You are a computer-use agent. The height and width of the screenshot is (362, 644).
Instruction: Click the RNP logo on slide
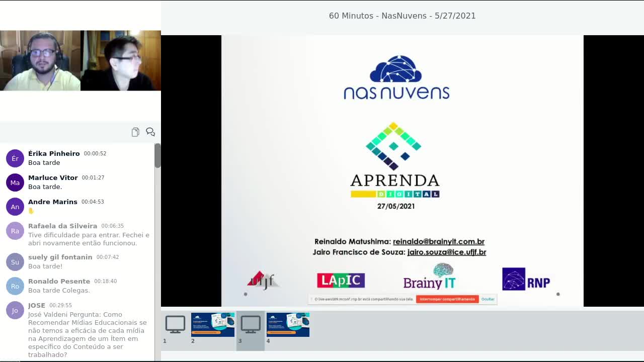click(526, 279)
